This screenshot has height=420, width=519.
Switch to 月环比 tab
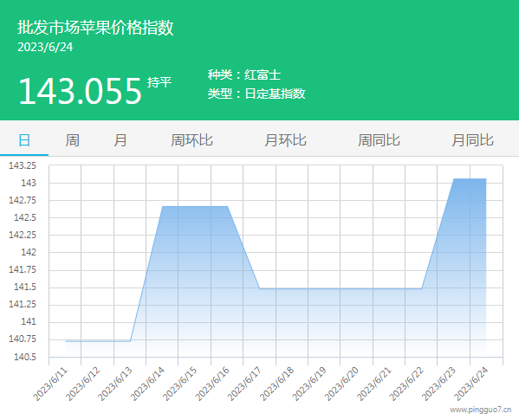click(285, 140)
